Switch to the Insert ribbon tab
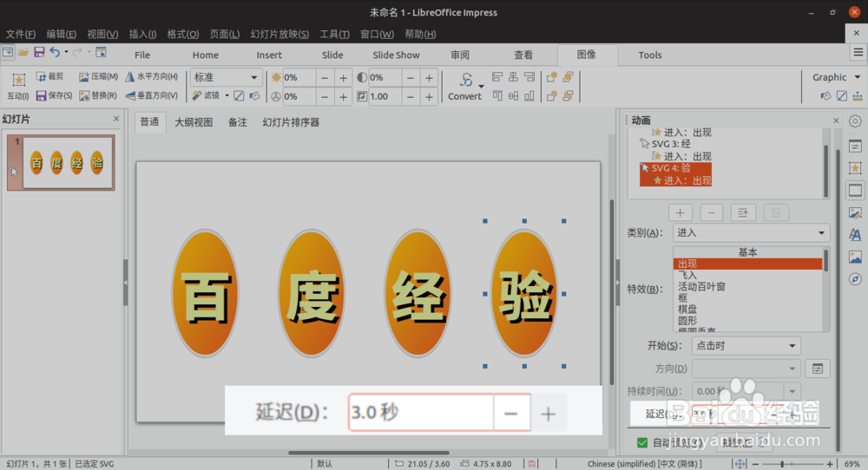 tap(269, 55)
